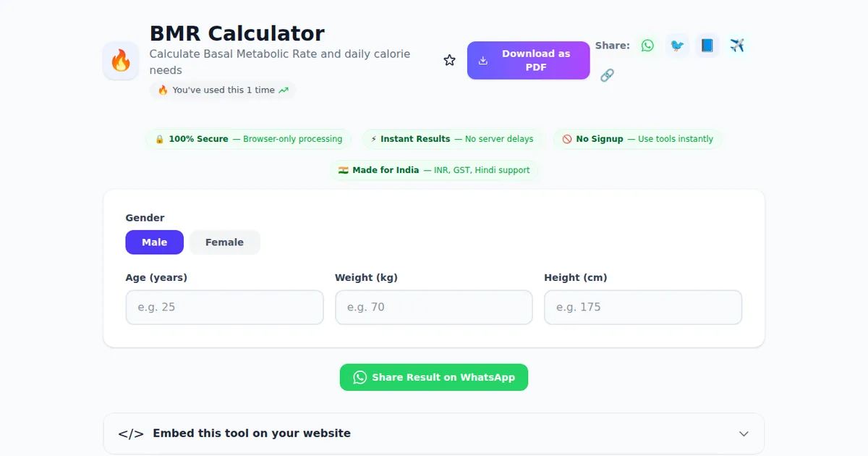The height and width of the screenshot is (456, 868).
Task: Open 'Embed this tool on your website'
Action: pos(252,434)
